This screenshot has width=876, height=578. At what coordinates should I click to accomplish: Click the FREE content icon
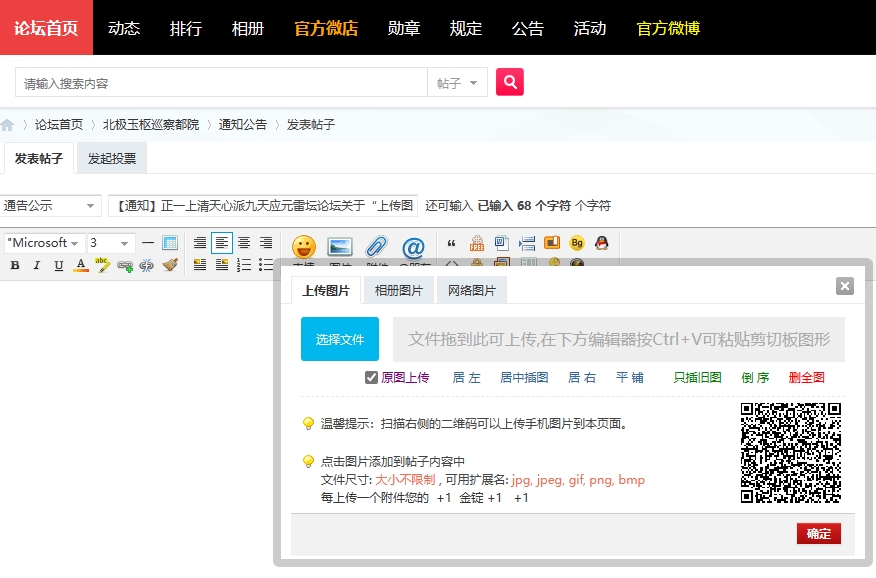(x=477, y=243)
